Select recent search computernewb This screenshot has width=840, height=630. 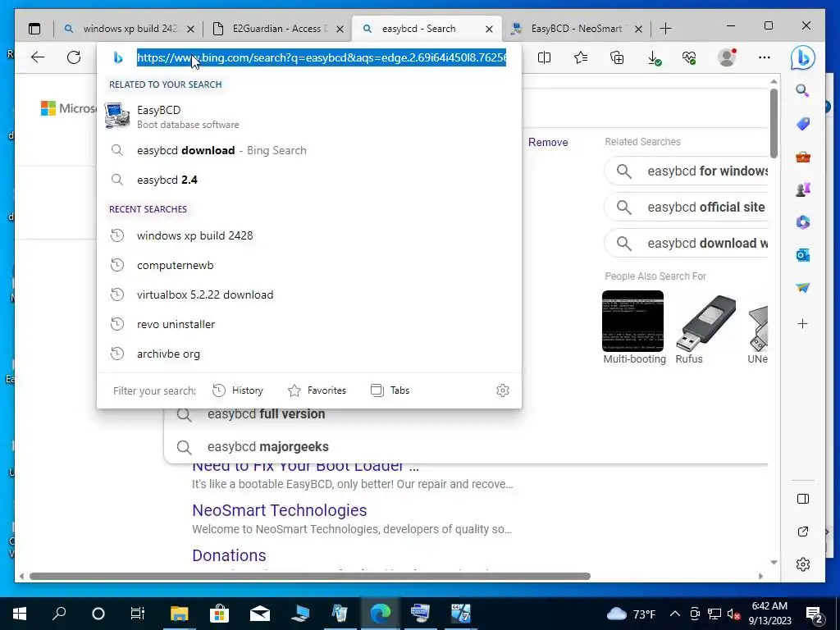coord(309,265)
